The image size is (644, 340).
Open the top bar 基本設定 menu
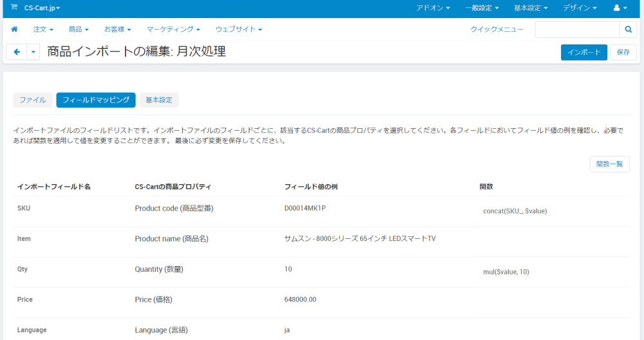point(531,8)
